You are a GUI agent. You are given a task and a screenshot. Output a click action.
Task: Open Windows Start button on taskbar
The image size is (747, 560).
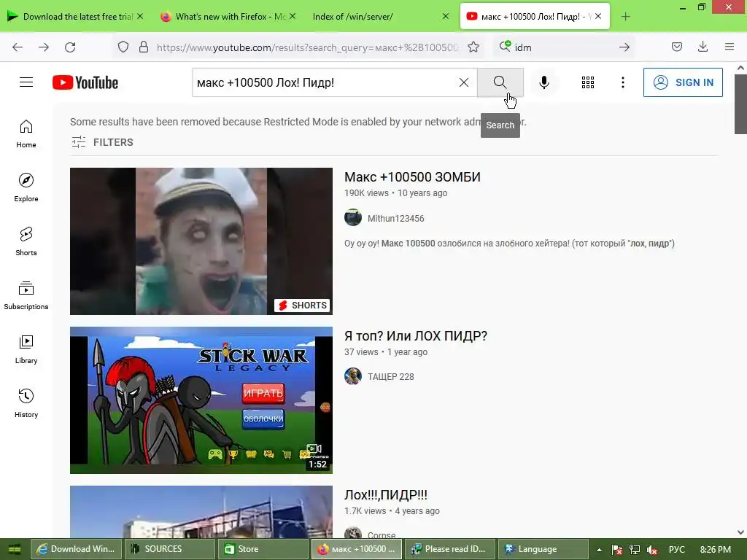(15, 549)
